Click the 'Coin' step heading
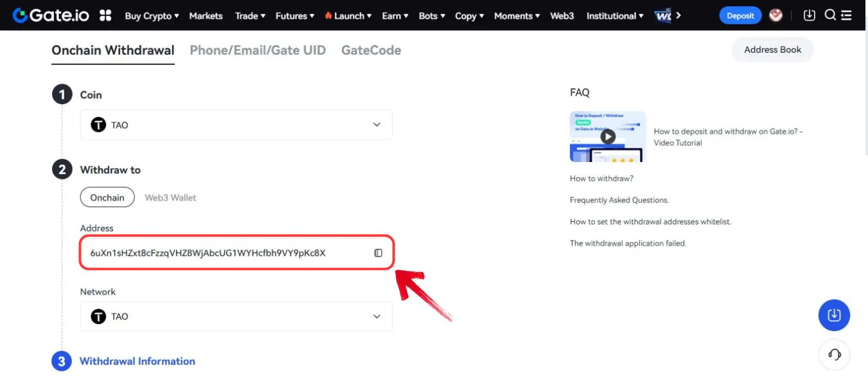 pyautogui.click(x=91, y=95)
